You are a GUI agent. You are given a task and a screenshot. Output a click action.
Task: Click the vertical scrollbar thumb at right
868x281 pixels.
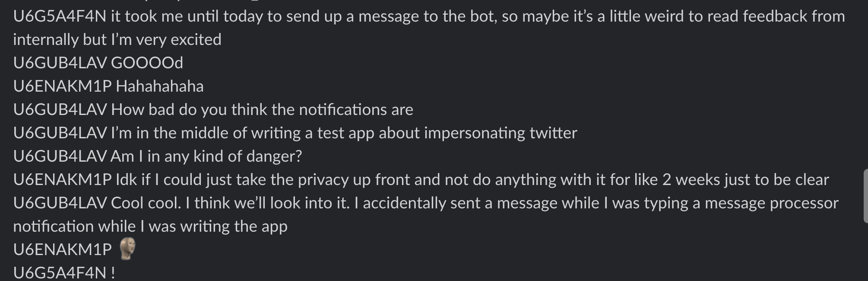tap(865, 196)
